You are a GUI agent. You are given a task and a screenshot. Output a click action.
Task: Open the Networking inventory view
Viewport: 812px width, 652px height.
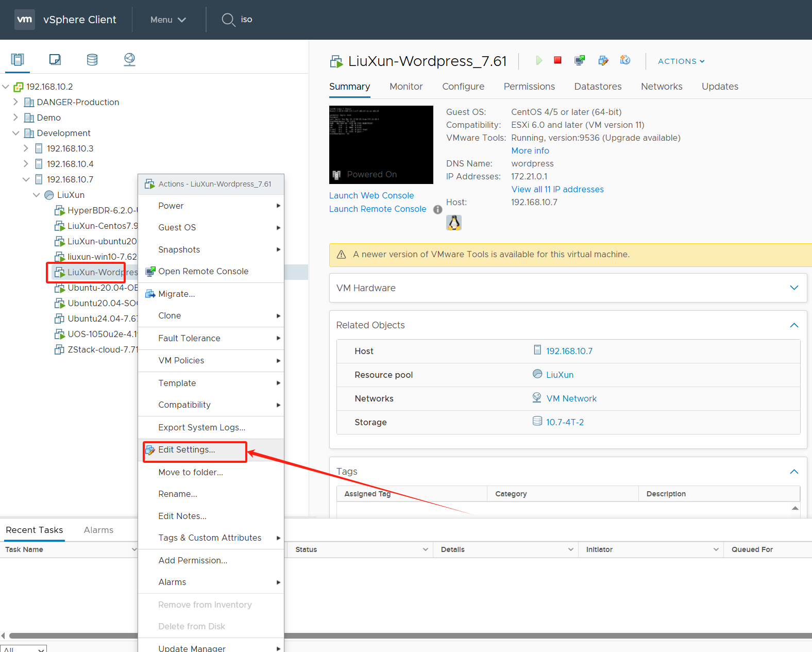pos(129,60)
